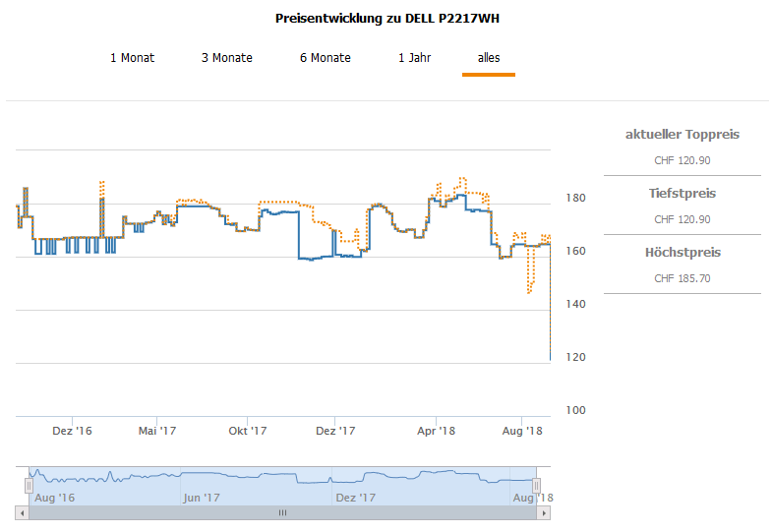Click the Apr '18 x-axis label
The height and width of the screenshot is (532, 772).
point(436,431)
